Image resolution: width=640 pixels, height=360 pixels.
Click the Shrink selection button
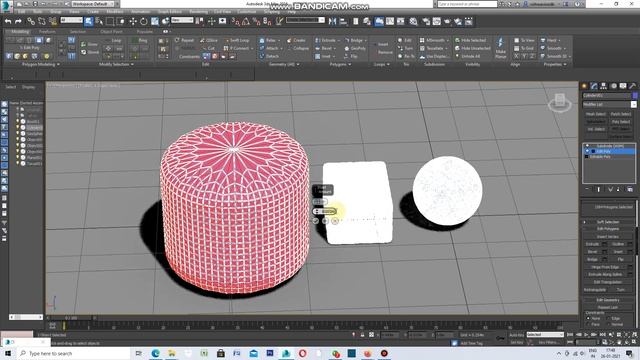click(89, 52)
